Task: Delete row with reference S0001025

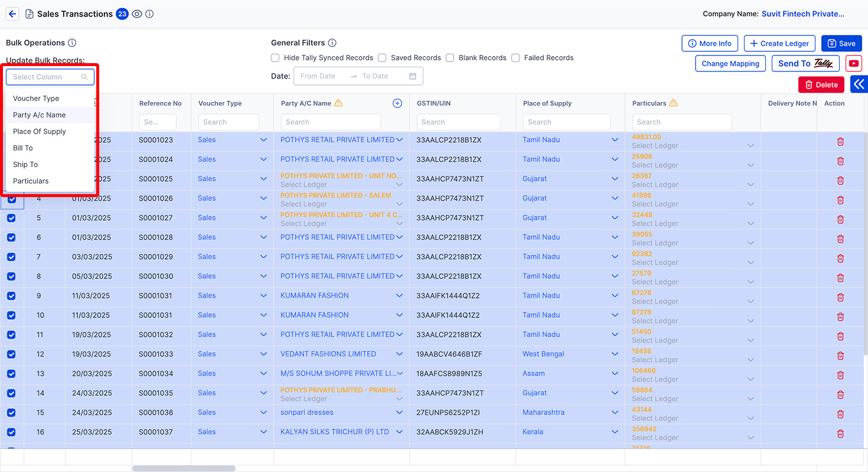Action: click(840, 181)
